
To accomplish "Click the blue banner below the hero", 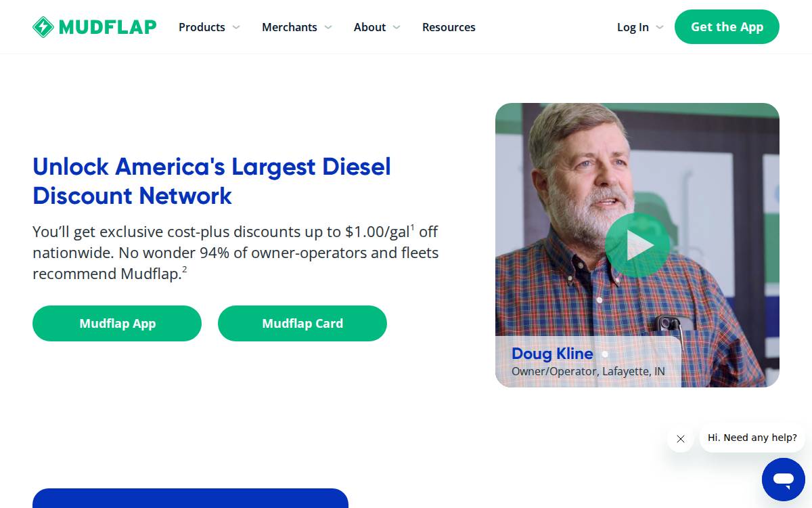I will [190, 499].
